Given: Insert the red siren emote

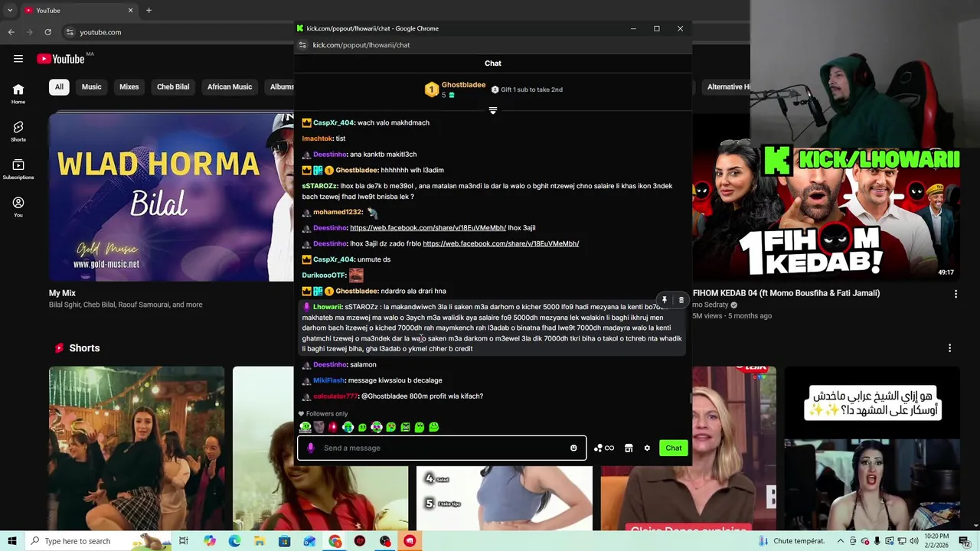Looking at the screenshot, I should coord(333,427).
